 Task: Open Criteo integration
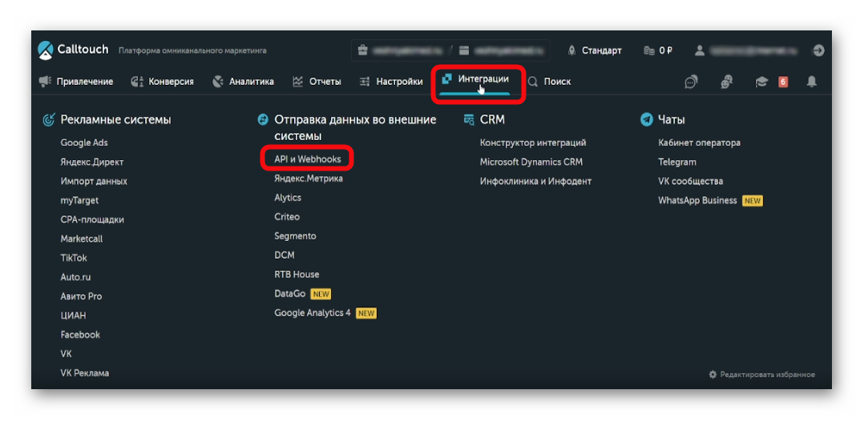(x=287, y=217)
